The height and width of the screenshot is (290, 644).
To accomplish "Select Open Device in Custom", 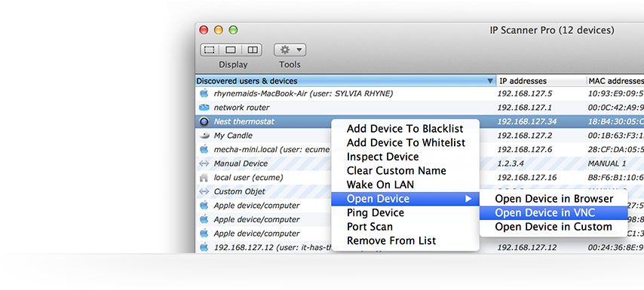I will coord(554,227).
